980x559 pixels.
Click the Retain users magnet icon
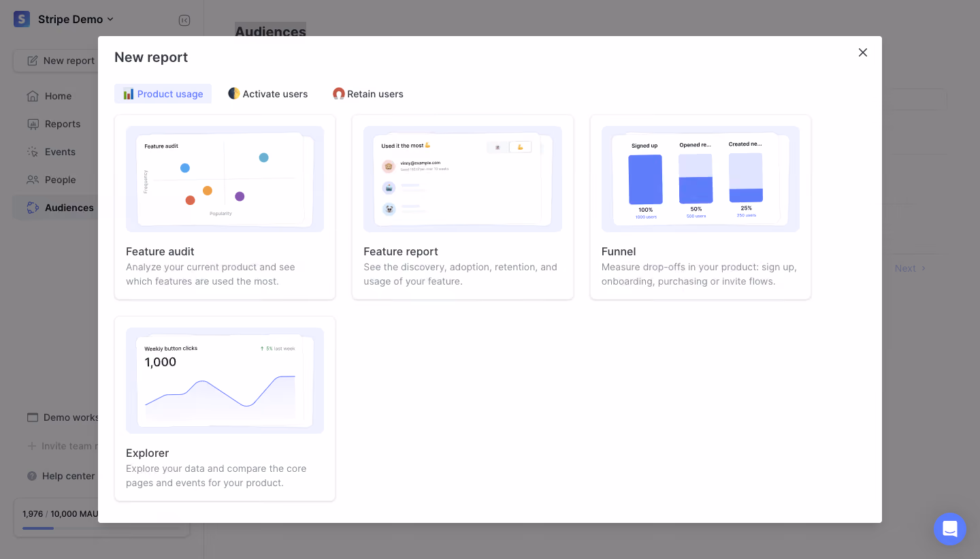pyautogui.click(x=338, y=93)
